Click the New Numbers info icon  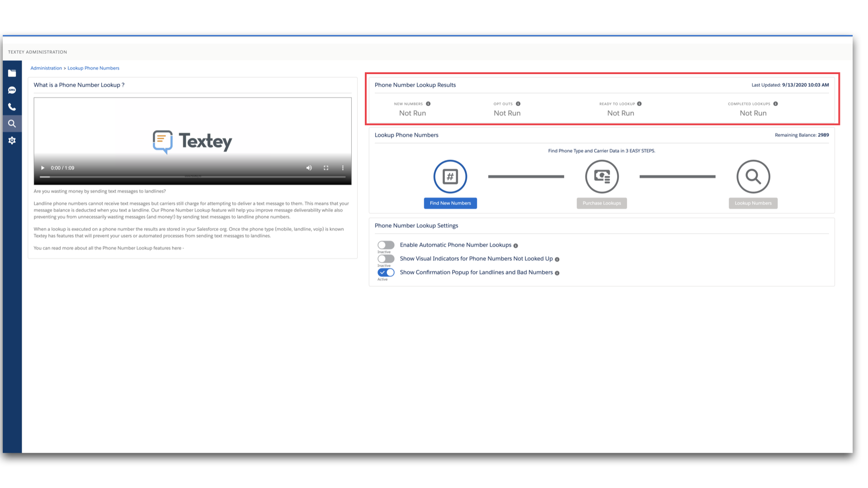coord(428,104)
